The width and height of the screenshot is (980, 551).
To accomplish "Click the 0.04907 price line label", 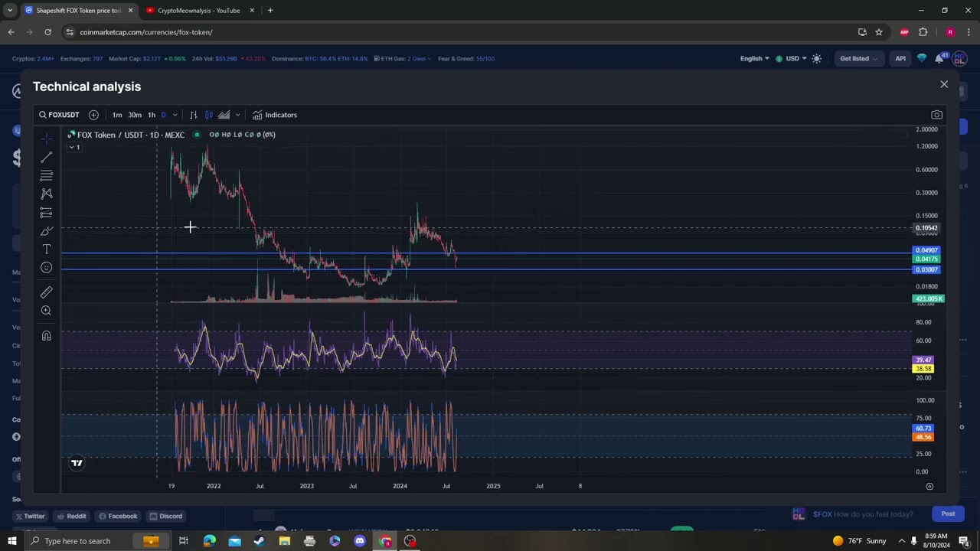I will click(926, 250).
